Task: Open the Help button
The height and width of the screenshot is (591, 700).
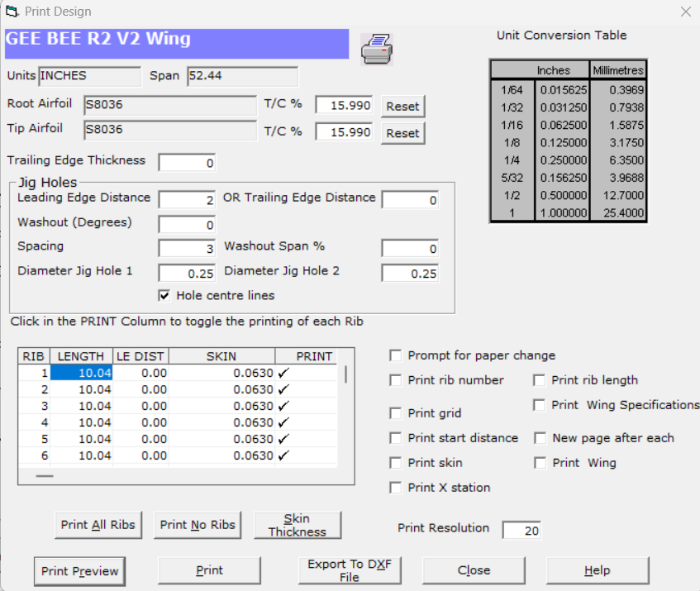Action: [x=598, y=570]
